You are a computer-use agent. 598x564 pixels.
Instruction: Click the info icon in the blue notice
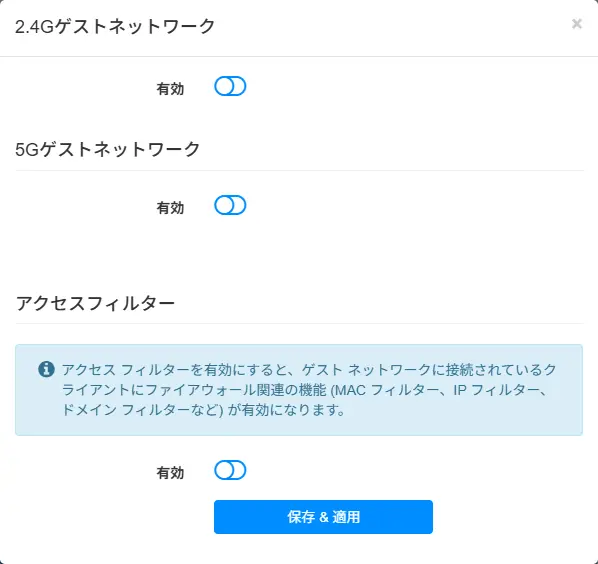click(x=46, y=369)
